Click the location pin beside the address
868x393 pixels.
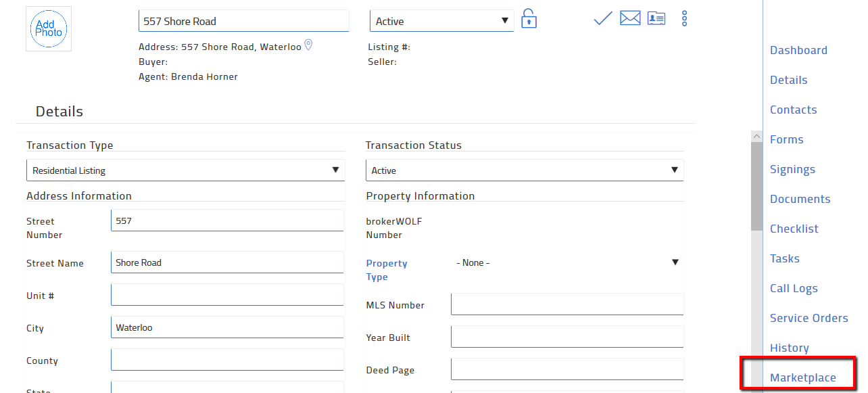coord(308,45)
